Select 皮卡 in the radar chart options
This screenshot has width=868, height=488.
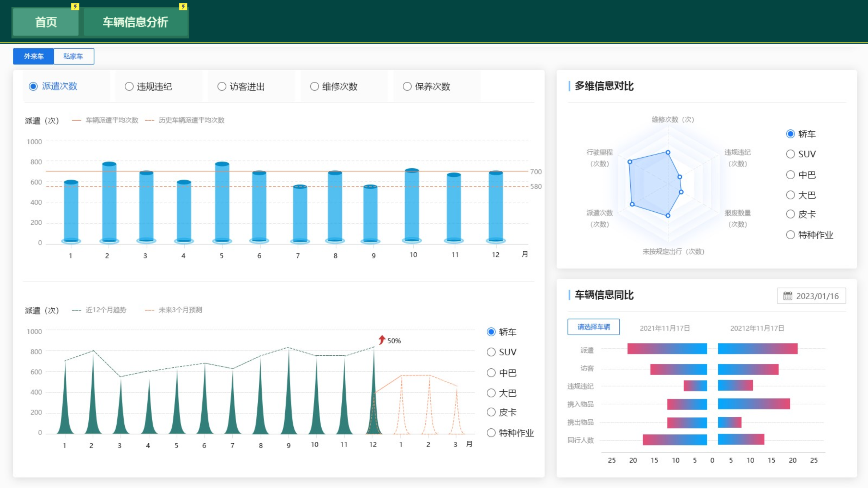801,214
